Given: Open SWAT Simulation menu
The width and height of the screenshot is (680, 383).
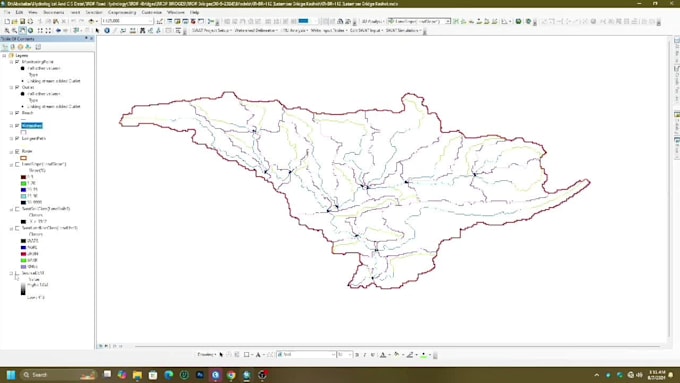Looking at the screenshot, I should 403,31.
